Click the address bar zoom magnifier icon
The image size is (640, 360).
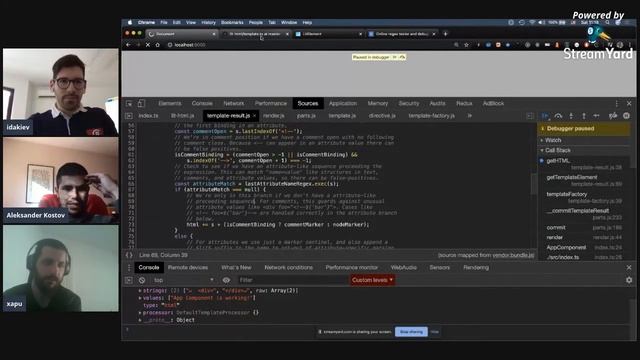point(456,45)
